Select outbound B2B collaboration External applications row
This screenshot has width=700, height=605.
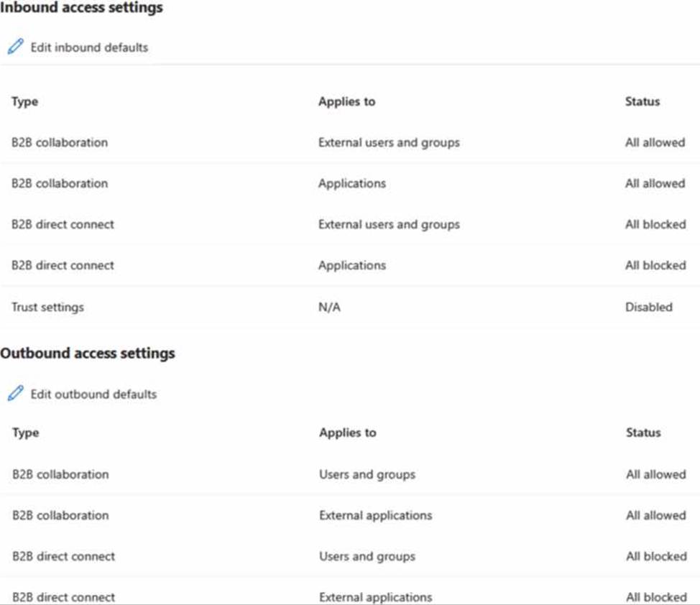[60, 515]
